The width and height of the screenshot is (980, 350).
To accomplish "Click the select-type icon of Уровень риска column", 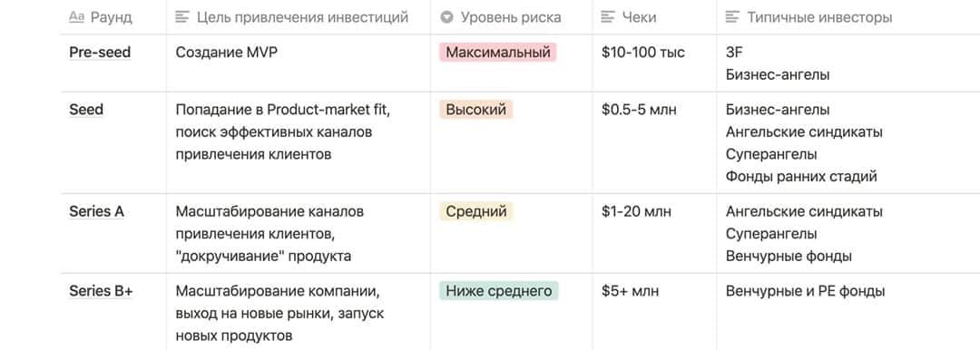I will point(446,17).
